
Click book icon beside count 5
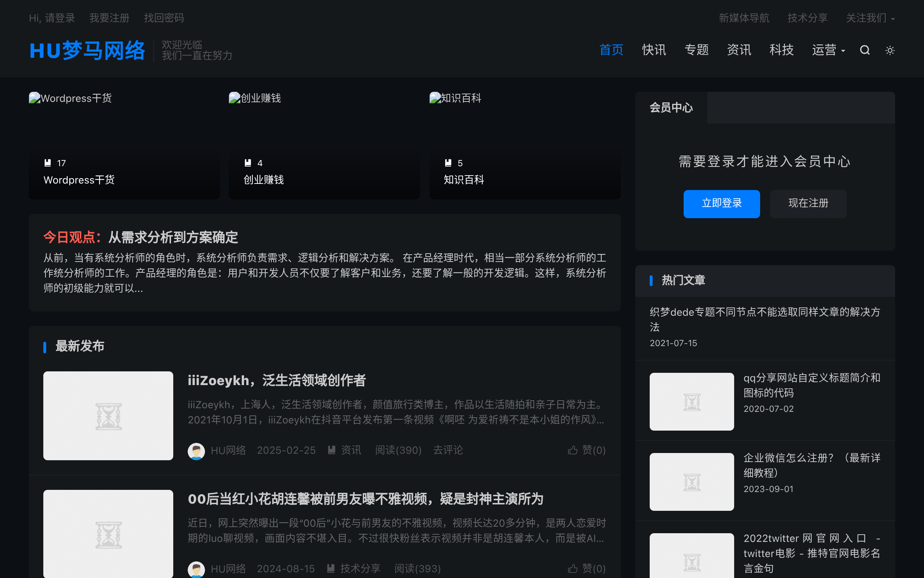448,163
